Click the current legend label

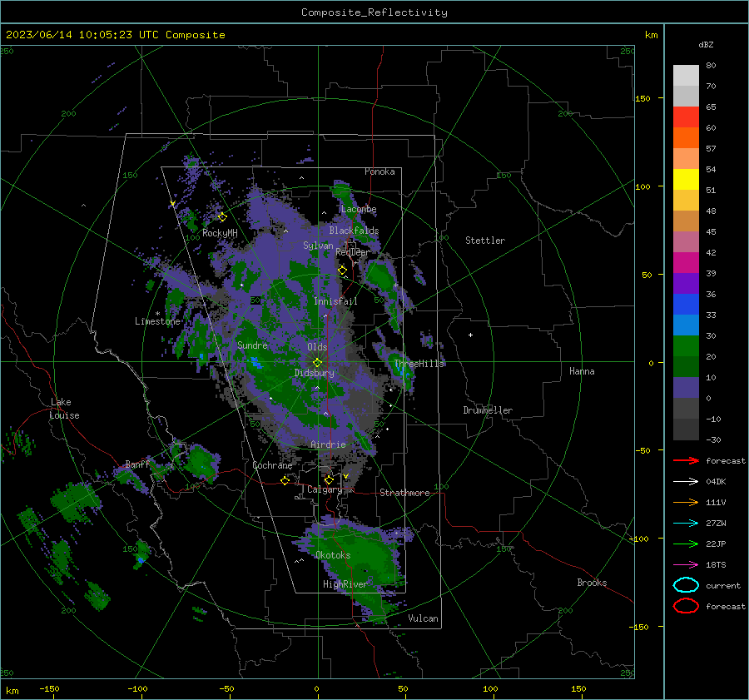723,585
